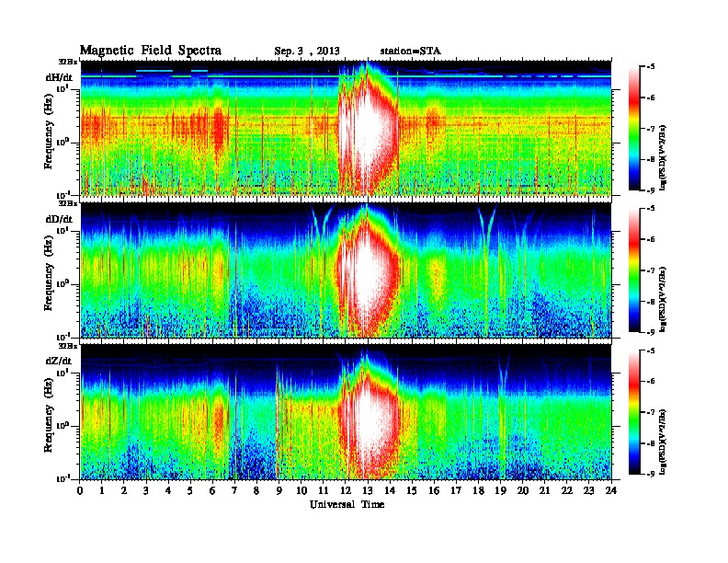This screenshot has width=728, height=563.
Task: Click hour tick '5' on the time axis
Action: pos(190,490)
